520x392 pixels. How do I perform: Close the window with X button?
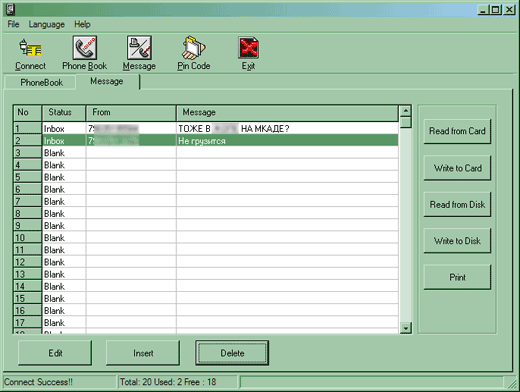pyautogui.click(x=509, y=10)
